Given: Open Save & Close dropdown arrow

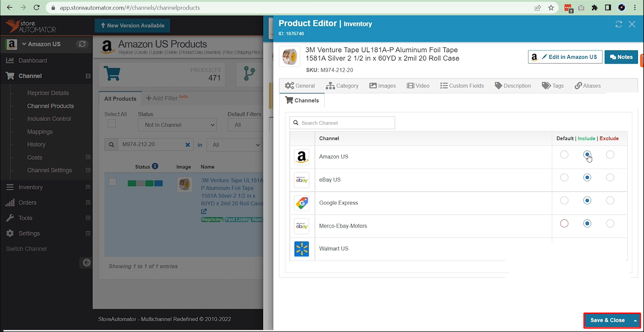Looking at the screenshot, I should (636, 320).
